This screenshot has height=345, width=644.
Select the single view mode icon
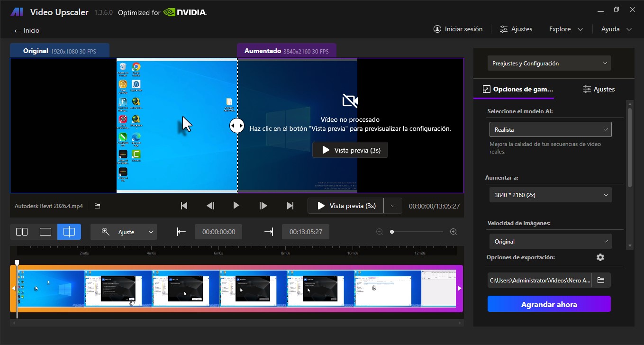click(x=45, y=232)
